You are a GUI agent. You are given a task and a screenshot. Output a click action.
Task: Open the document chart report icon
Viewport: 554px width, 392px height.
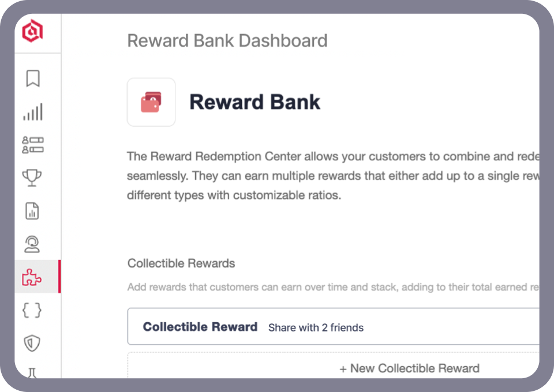click(x=32, y=211)
